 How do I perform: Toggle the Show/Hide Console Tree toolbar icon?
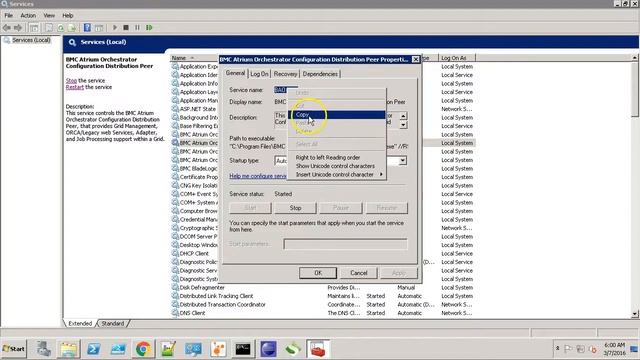34,28
